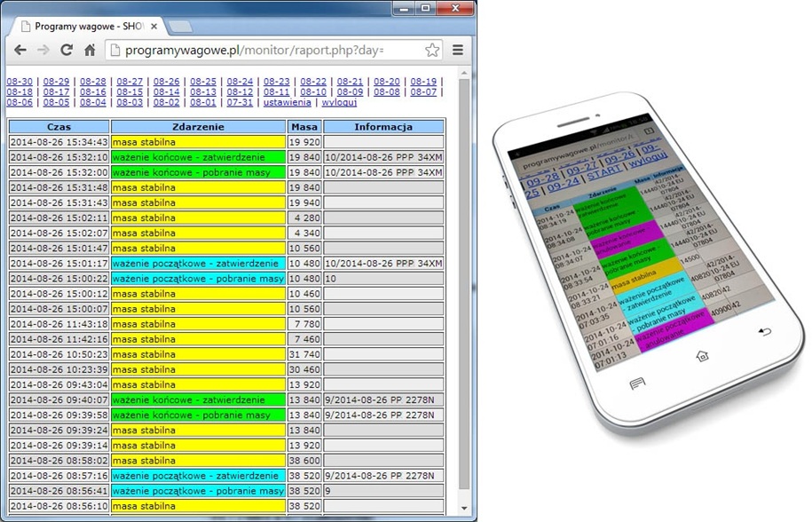
Task: Open a new blank tab
Action: [179, 27]
